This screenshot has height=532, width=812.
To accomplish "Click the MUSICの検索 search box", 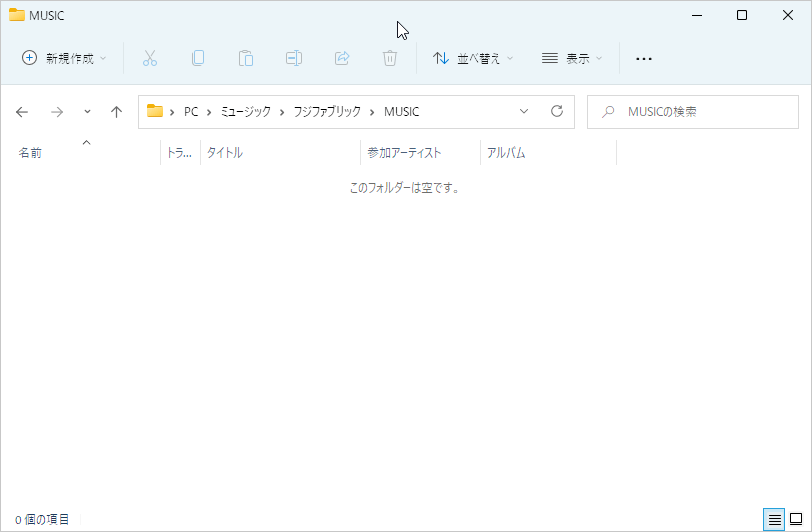I will pyautogui.click(x=693, y=112).
